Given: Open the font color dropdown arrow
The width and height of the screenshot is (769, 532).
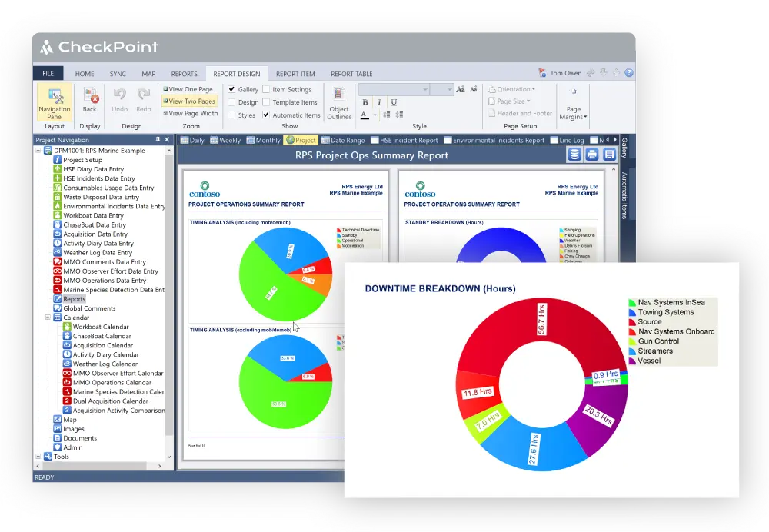Looking at the screenshot, I should [x=375, y=115].
